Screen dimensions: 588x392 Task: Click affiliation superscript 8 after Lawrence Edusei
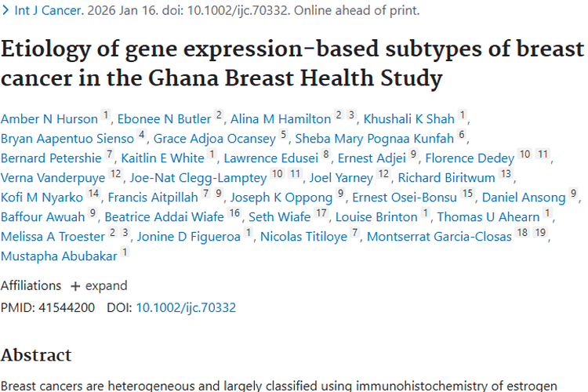(325, 156)
